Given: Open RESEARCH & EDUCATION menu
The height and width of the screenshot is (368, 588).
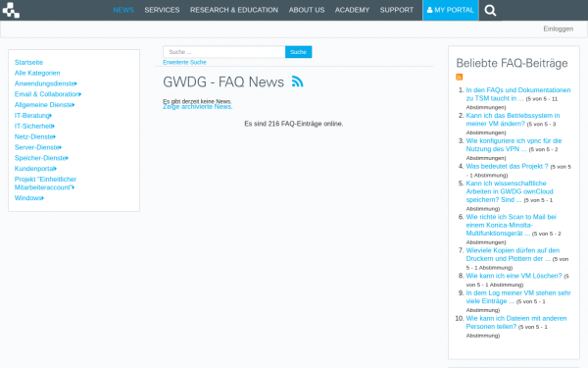Looking at the screenshot, I should tap(234, 10).
